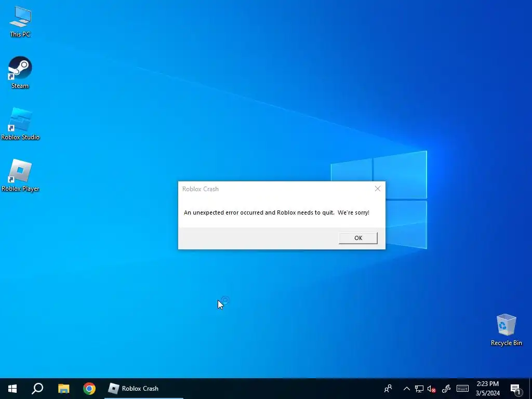Click the muted speaker volume icon

[x=432, y=389]
